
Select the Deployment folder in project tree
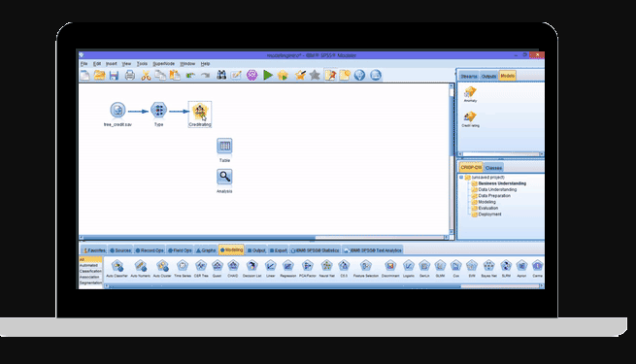tap(486, 214)
